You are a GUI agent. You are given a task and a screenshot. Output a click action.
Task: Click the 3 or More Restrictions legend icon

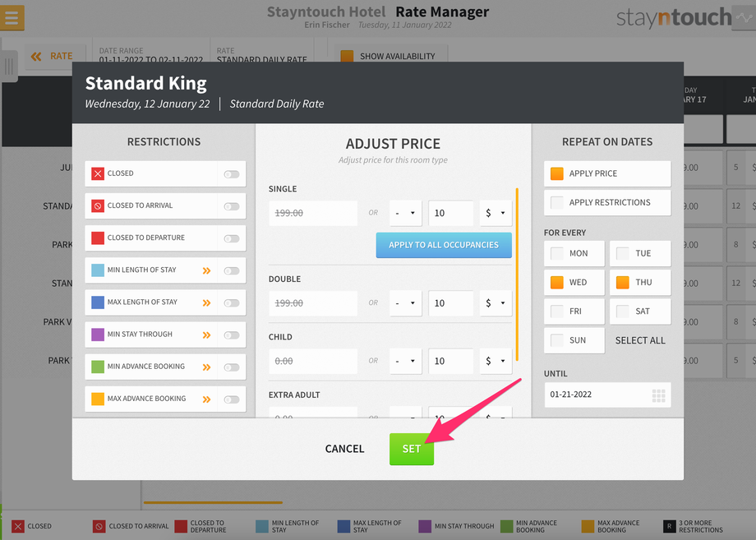coord(669,526)
